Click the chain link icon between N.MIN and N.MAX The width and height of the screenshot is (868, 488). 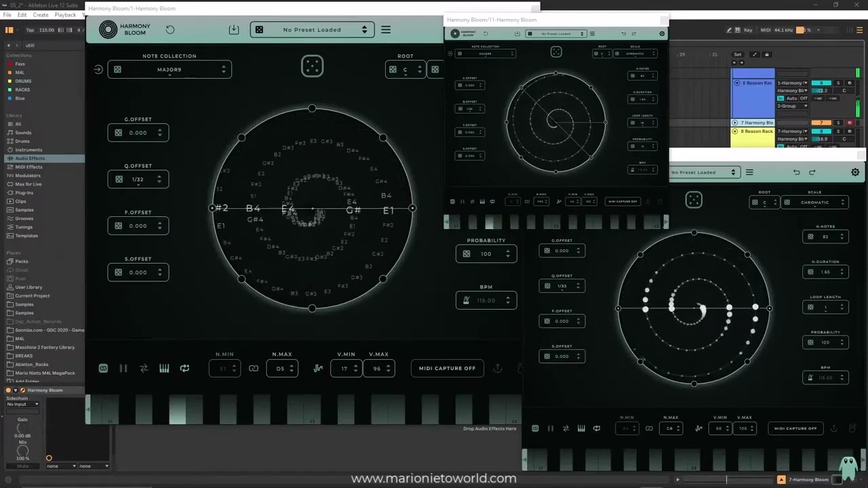point(254,368)
